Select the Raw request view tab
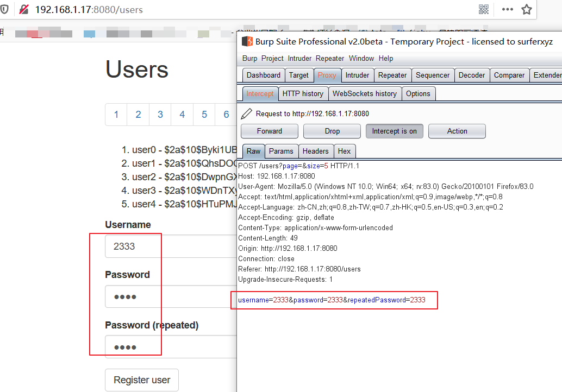The image size is (562, 392). pos(253,151)
